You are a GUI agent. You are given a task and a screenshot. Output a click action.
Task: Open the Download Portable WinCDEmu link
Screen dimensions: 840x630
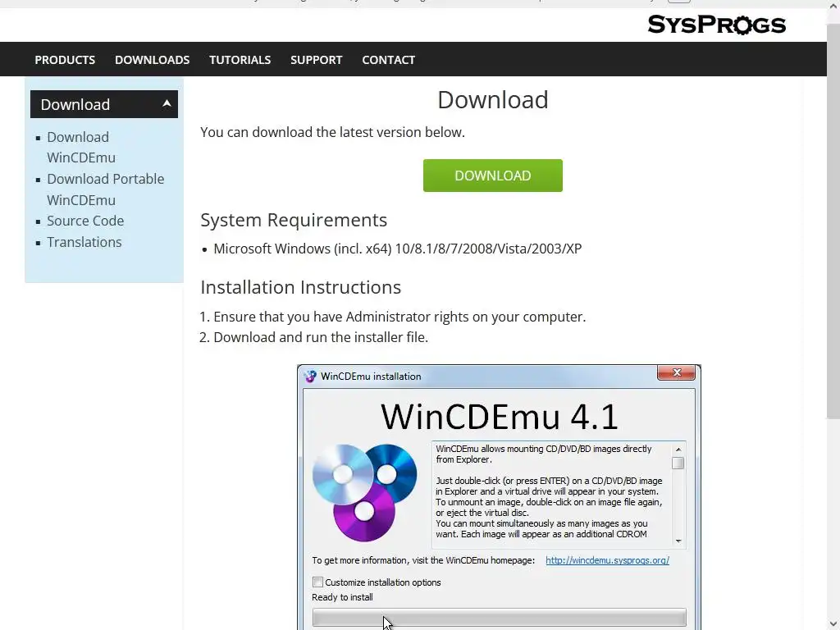point(106,189)
